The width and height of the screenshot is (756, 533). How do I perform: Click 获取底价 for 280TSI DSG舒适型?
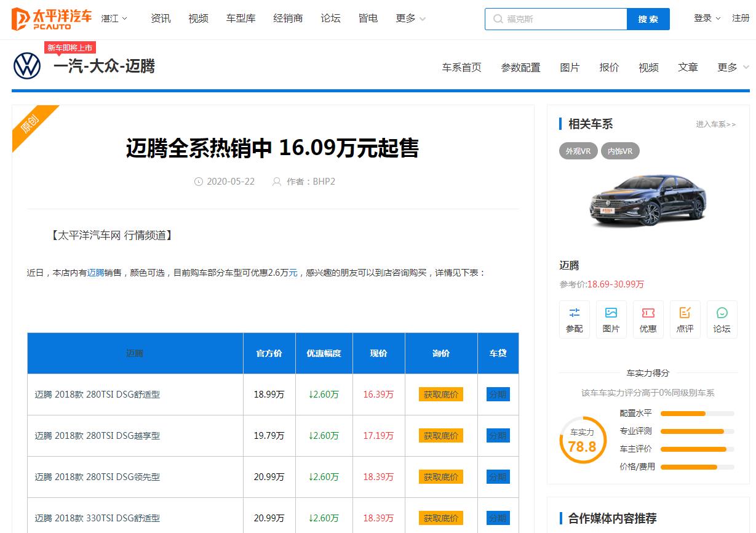pos(441,395)
